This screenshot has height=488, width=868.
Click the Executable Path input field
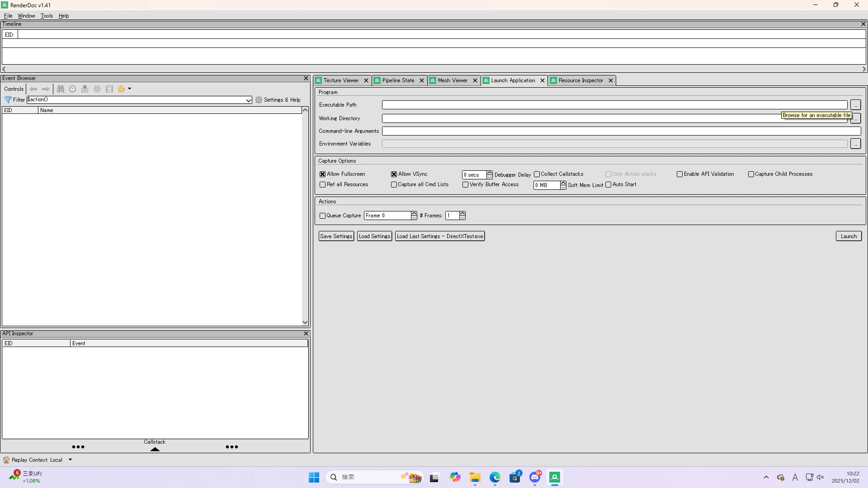614,105
